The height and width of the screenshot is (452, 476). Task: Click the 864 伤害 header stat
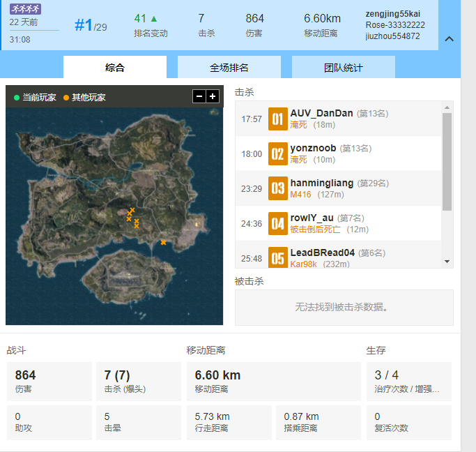click(254, 25)
